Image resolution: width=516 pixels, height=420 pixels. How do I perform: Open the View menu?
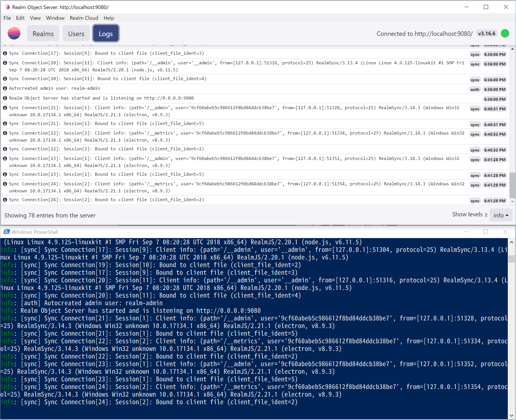click(x=35, y=18)
